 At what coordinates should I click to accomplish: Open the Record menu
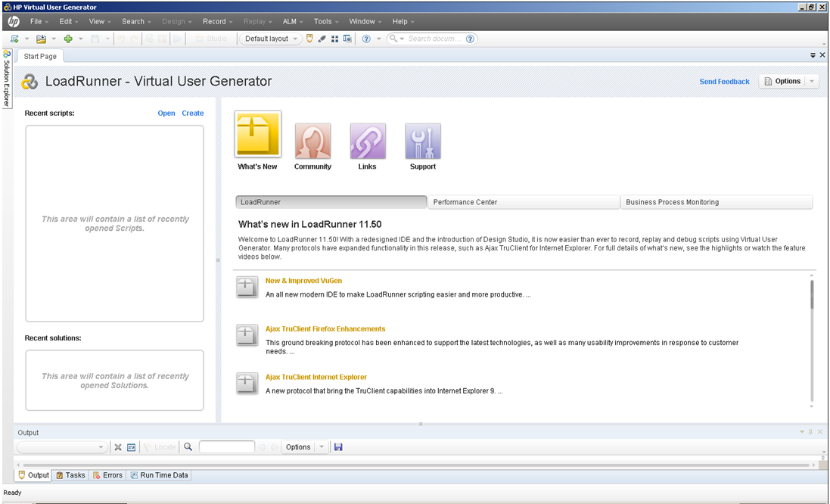(218, 21)
